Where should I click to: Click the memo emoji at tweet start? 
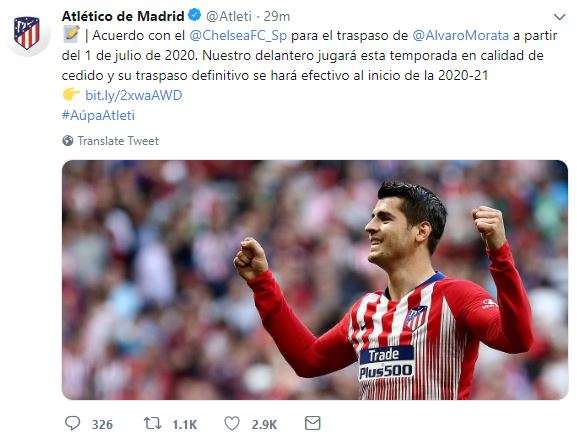(71, 35)
